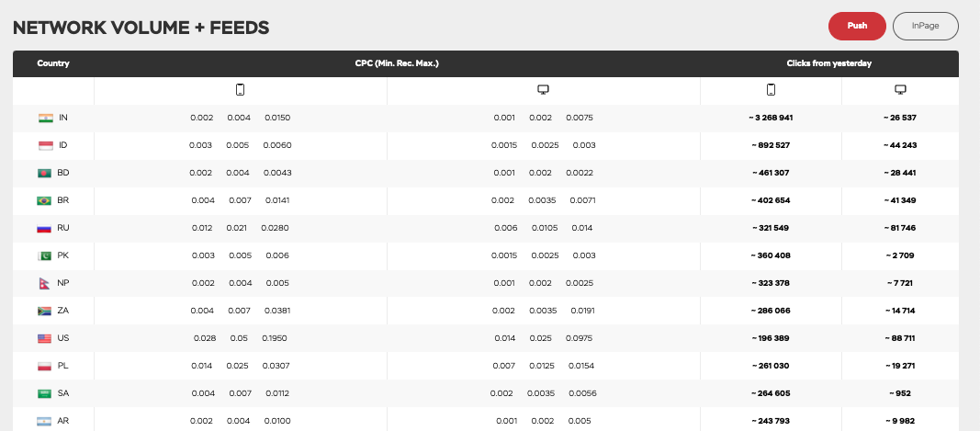The height and width of the screenshot is (431, 980).
Task: Click desktop clicks value ~ 44 243
Action: (x=900, y=145)
